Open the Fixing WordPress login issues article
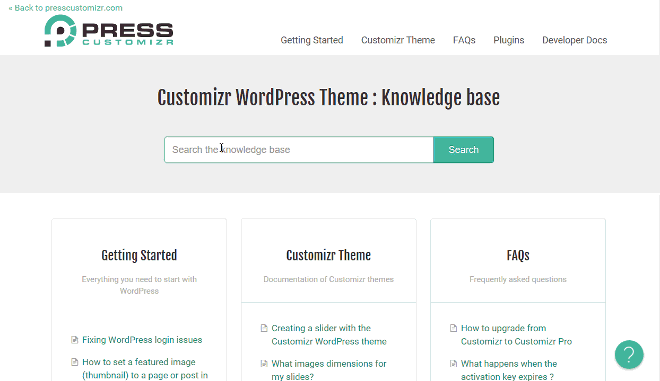 (142, 340)
